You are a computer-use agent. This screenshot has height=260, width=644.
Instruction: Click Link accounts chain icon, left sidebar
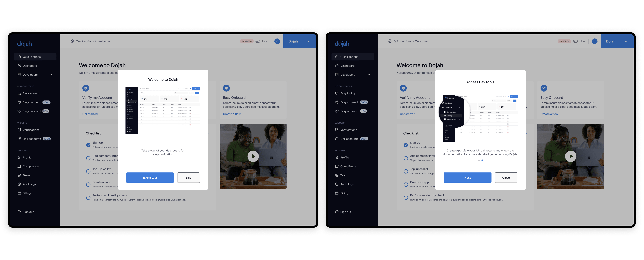point(19,139)
